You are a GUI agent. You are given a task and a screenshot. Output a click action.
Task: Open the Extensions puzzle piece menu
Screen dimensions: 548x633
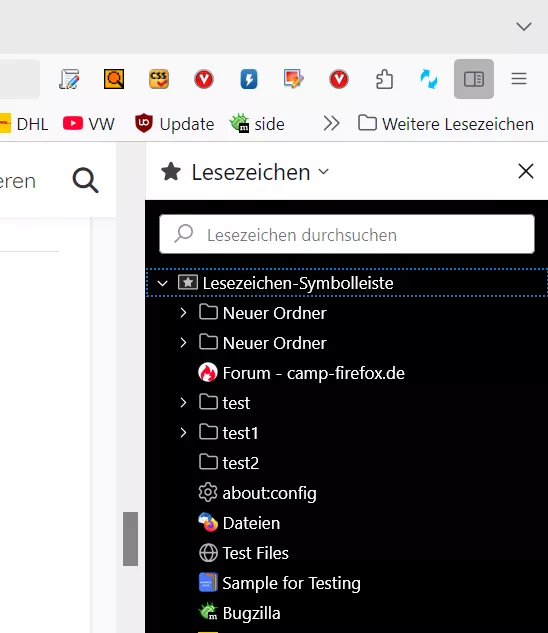384,79
